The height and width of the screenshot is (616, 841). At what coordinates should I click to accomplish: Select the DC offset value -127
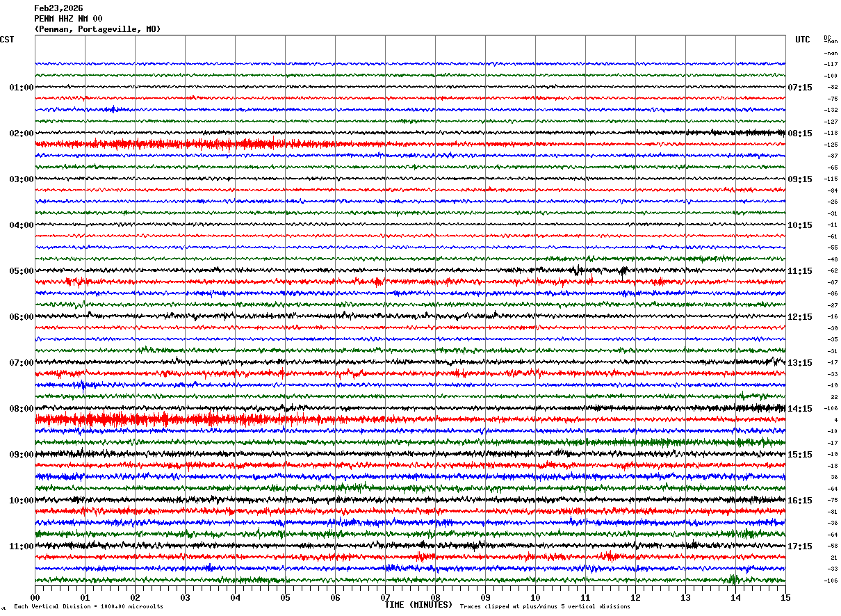(x=831, y=122)
